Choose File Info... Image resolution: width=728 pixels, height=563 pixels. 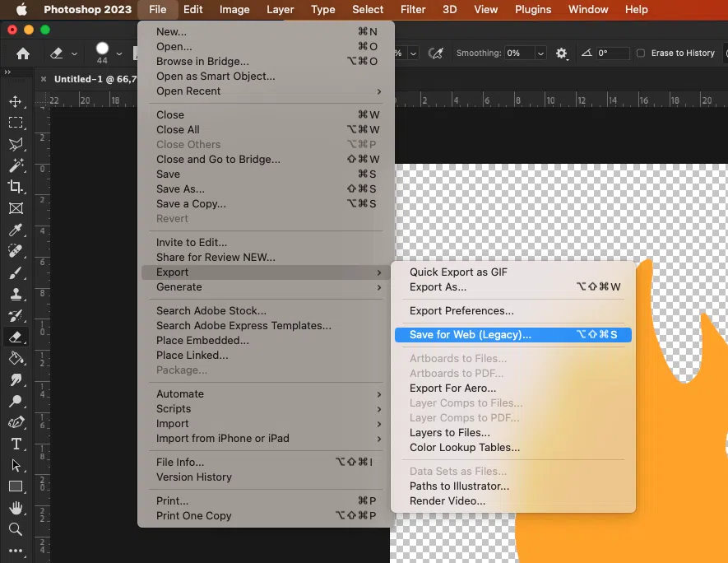click(x=267, y=463)
